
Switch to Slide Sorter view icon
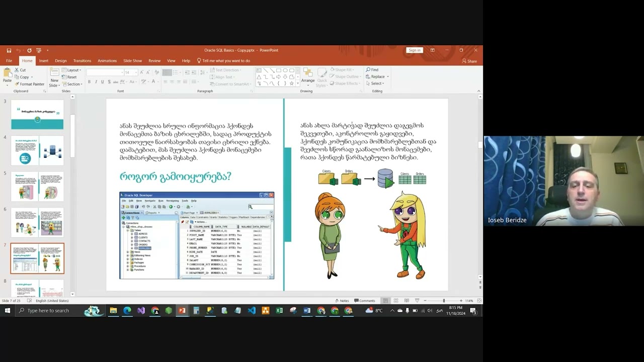396,301
